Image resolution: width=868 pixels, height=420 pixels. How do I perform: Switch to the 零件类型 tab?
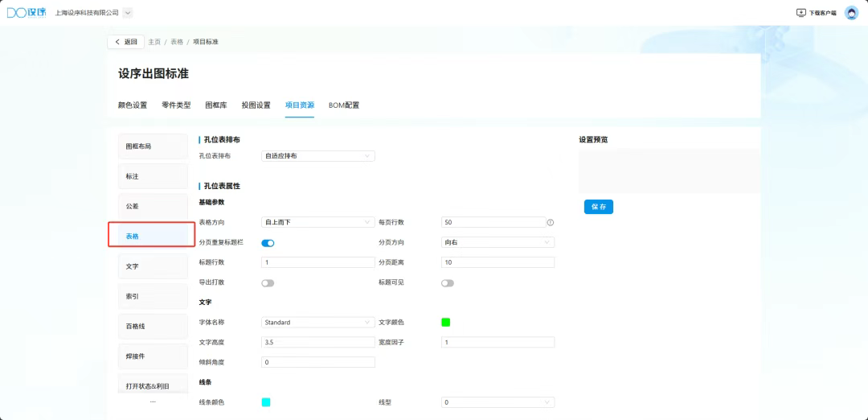176,105
